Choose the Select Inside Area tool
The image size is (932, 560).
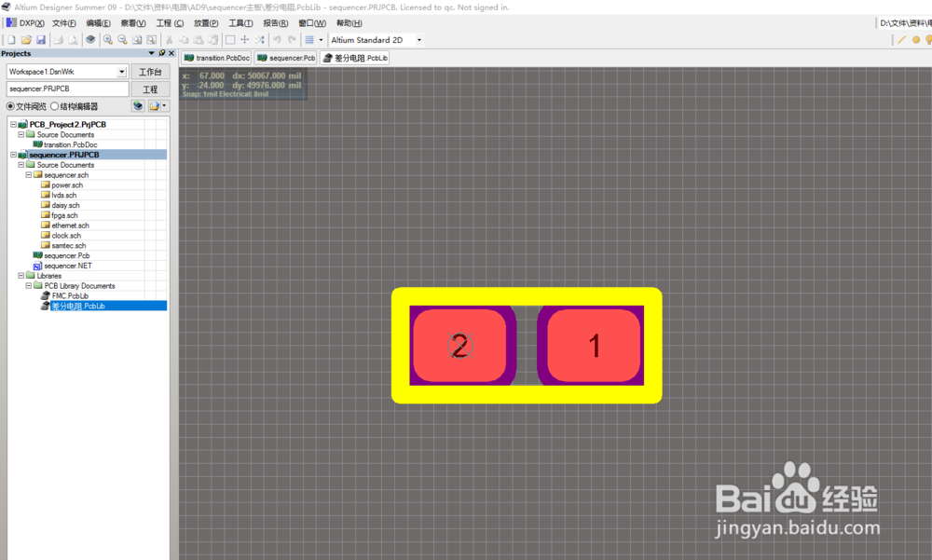pos(230,40)
